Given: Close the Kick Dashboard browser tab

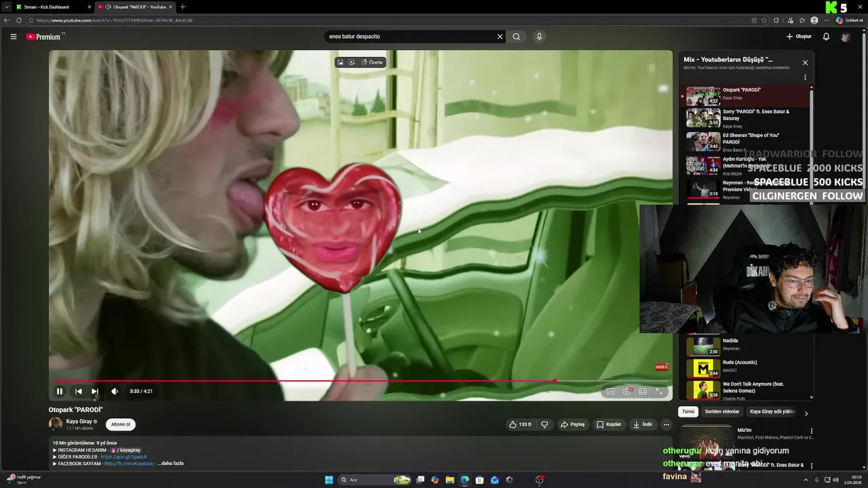Looking at the screenshot, I should pos(90,7).
